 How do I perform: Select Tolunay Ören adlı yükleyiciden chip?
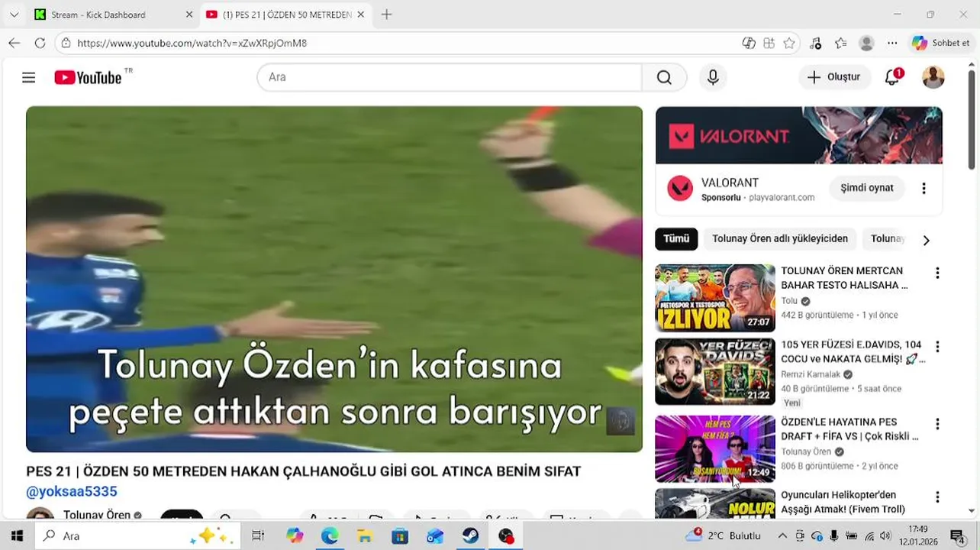pos(780,239)
